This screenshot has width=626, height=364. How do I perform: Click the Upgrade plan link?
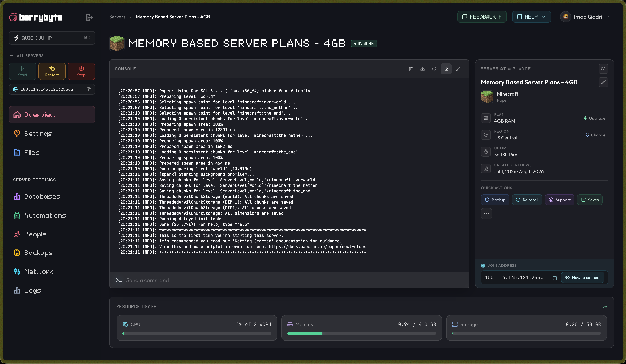click(595, 118)
